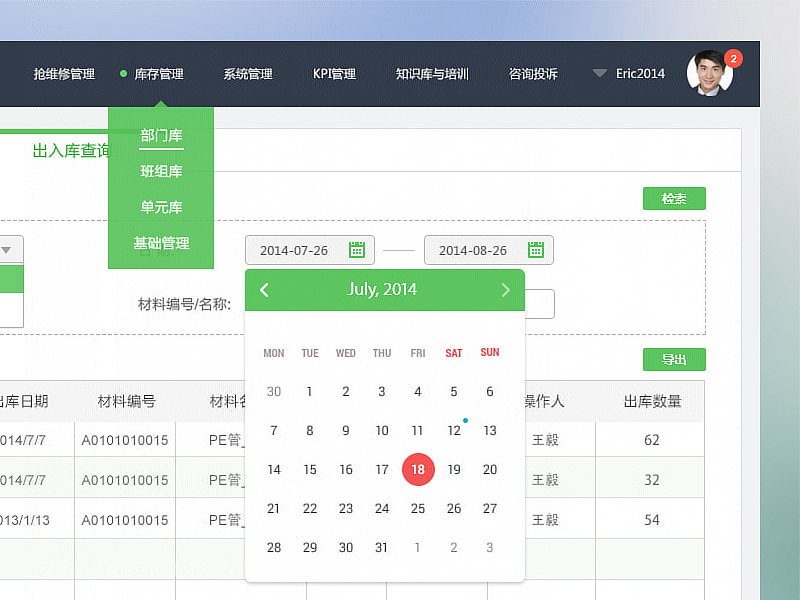Open KPI管理 menu
The image size is (800, 600).
pyautogui.click(x=334, y=74)
